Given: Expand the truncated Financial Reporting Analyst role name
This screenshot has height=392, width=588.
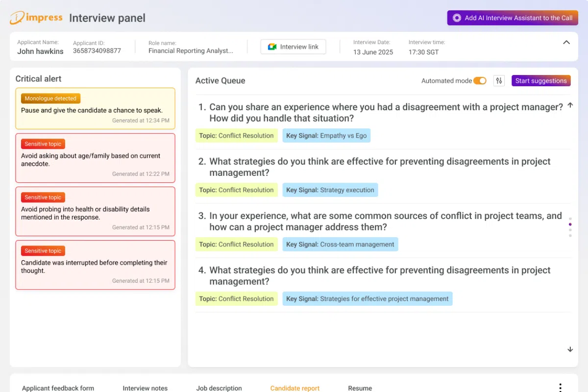Looking at the screenshot, I should pyautogui.click(x=191, y=51).
